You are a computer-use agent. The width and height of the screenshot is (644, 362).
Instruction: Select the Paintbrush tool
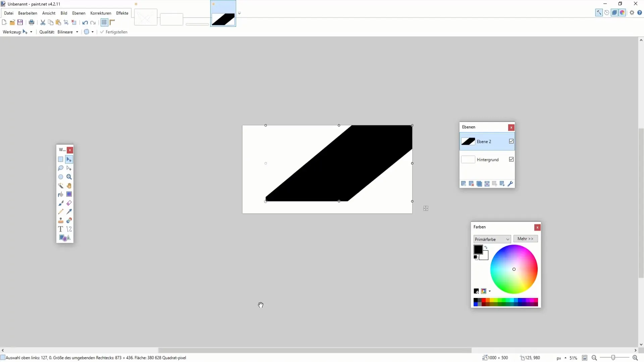(61, 203)
